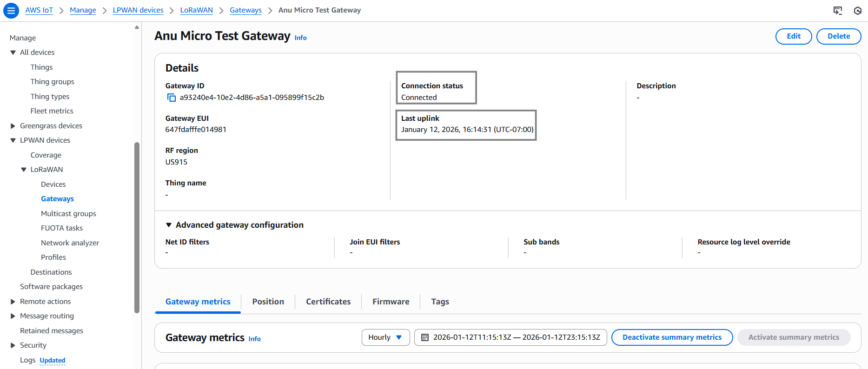
Task: Copy the Gateway ID to clipboard
Action: point(172,98)
